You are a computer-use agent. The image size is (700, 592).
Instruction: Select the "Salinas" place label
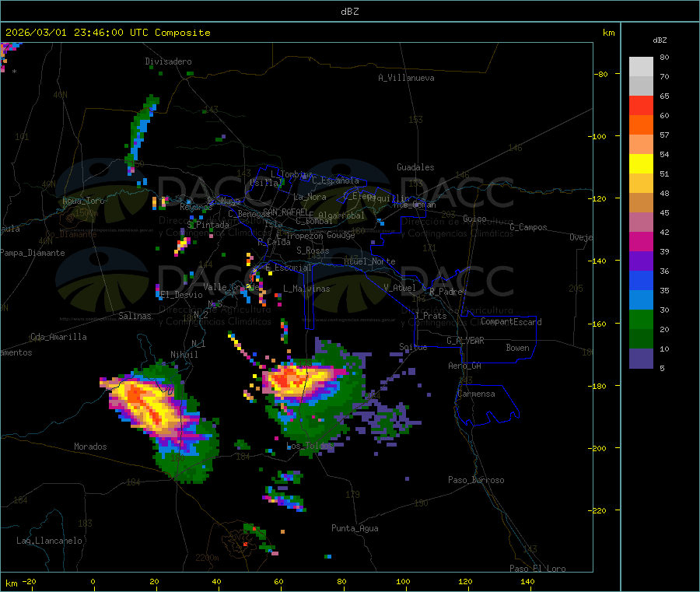pos(135,316)
